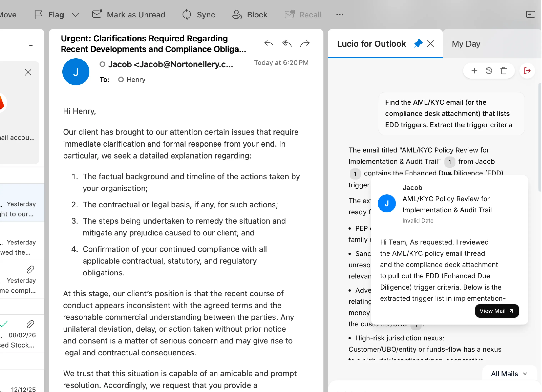Click Jacob's sender presence indicator
This screenshot has width=542, height=392.
[x=102, y=64]
